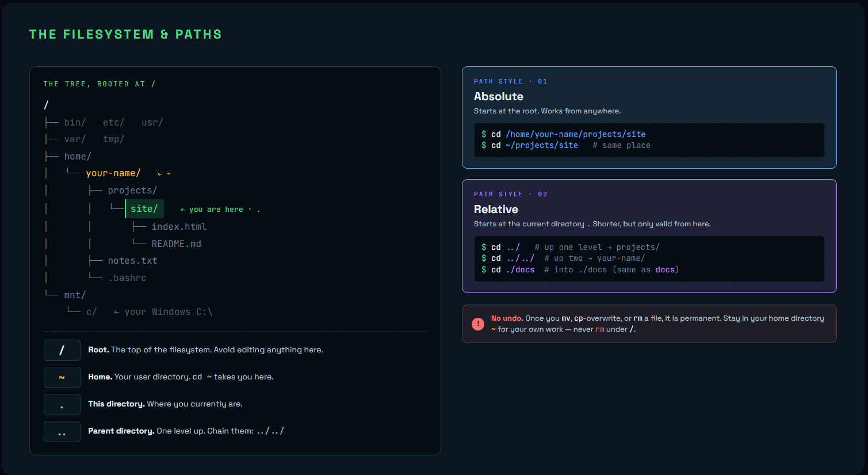Viewport: 868px width, 475px height.
Task: Click the red warning exclamation icon
Action: [478, 324]
